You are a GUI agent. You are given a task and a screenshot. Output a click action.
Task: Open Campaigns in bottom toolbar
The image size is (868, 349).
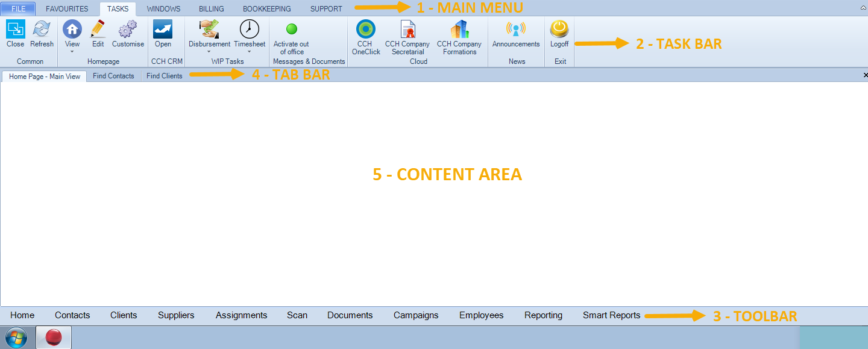pyautogui.click(x=416, y=315)
